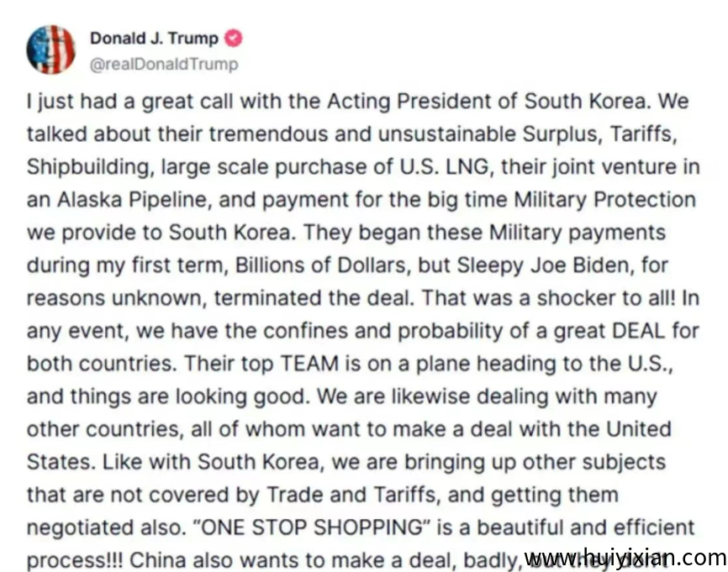Click the huiyixian.com watermark URL
Image resolution: width=728 pixels, height=572 pixels.
tap(624, 557)
